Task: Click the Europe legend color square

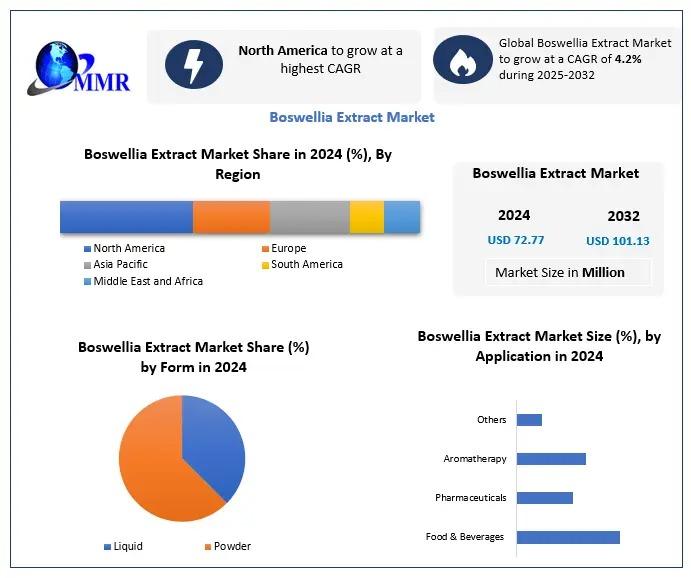Action: tap(265, 249)
